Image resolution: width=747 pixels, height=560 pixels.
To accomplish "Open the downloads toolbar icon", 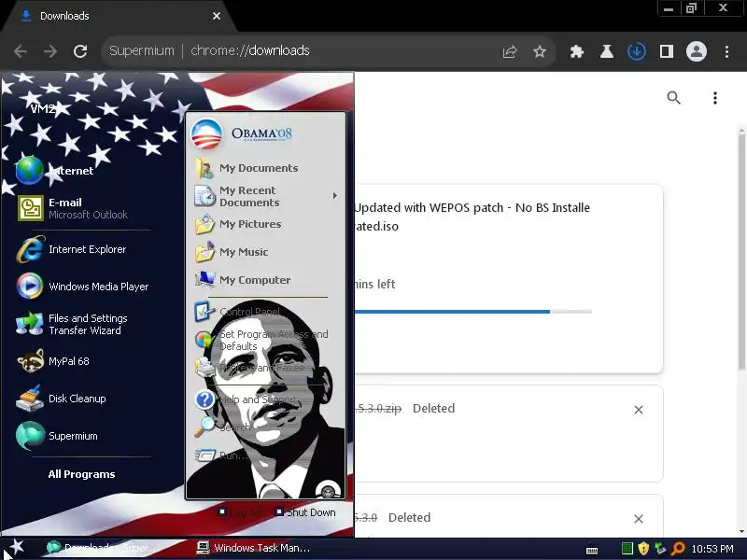I will (637, 51).
